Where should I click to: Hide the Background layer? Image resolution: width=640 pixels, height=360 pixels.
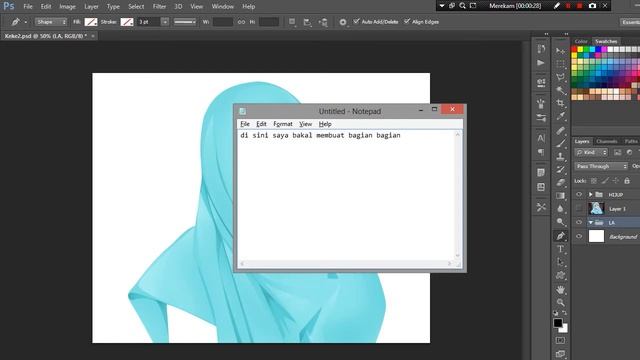coord(579,236)
